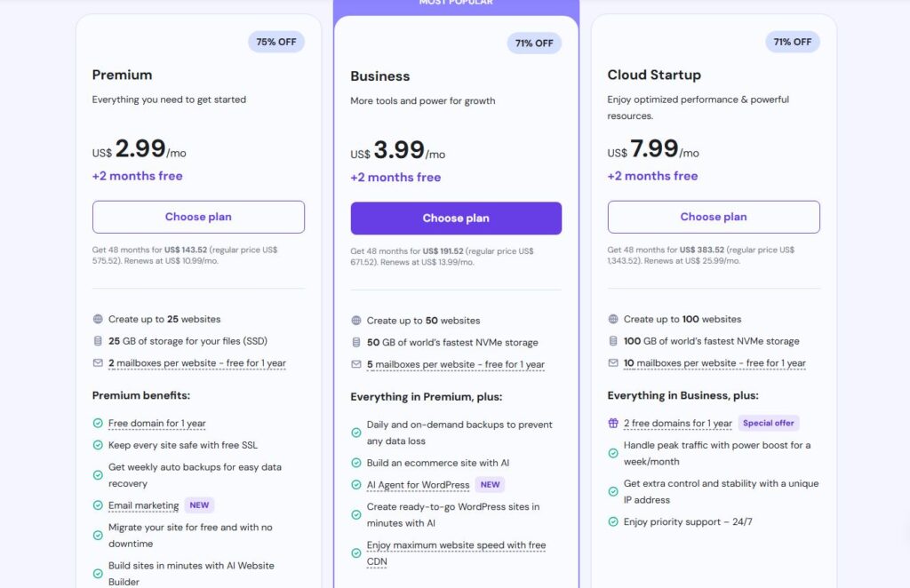
Task: Click the checkmark icon beside Free domain for 1 year
Action: [x=98, y=424]
